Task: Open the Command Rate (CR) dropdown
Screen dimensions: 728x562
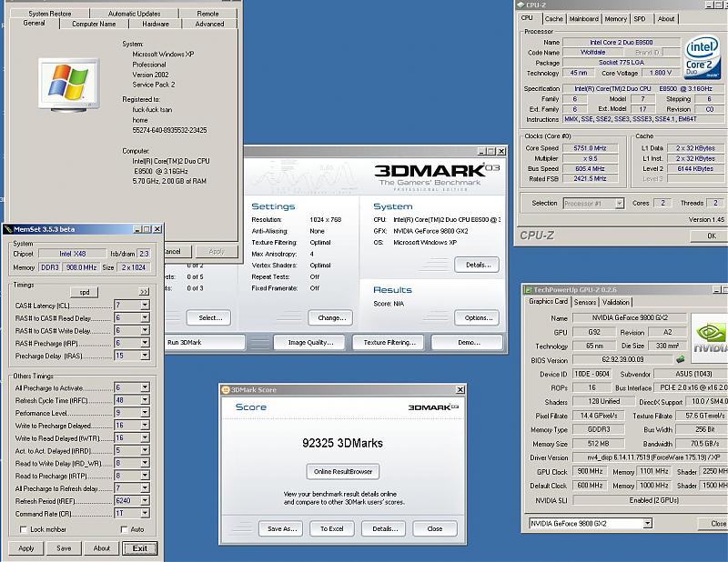Action: [145, 513]
